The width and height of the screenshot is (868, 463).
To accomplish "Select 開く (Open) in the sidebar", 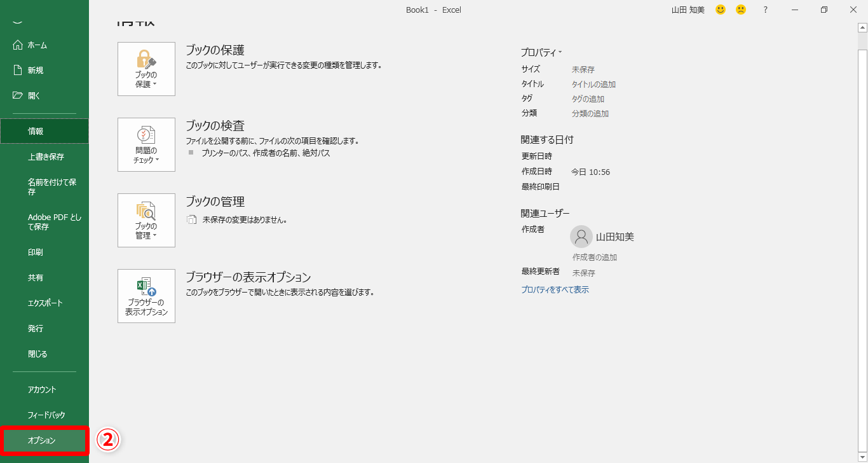I will pos(44,96).
